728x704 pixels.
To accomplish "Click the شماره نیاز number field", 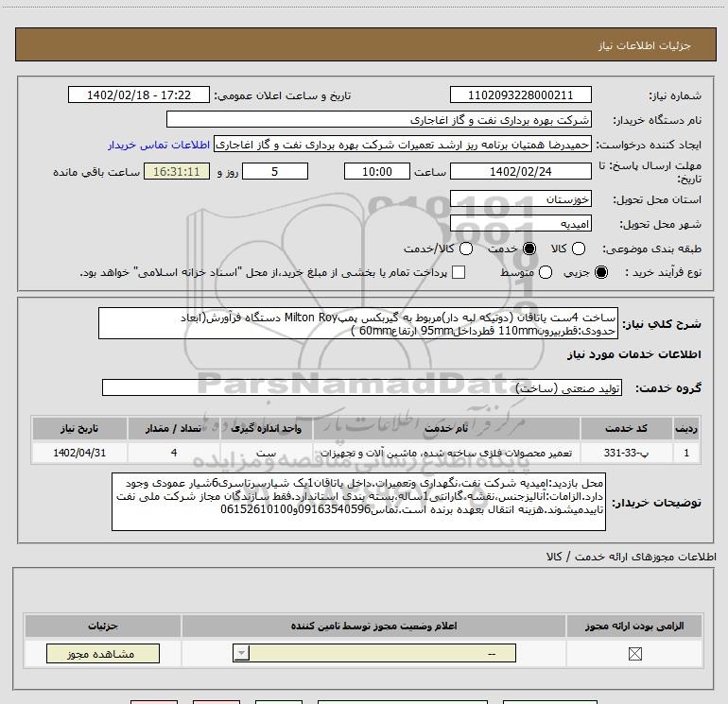I will 520,95.
